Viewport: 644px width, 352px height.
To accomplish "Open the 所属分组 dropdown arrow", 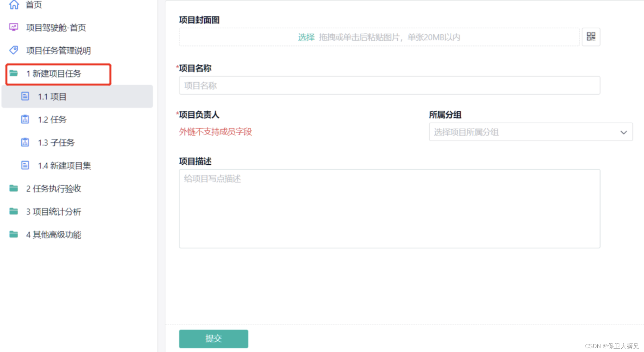I will [x=624, y=132].
